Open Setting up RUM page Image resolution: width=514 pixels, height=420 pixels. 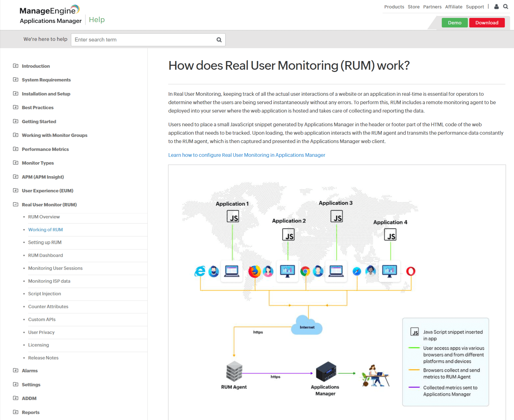45,242
